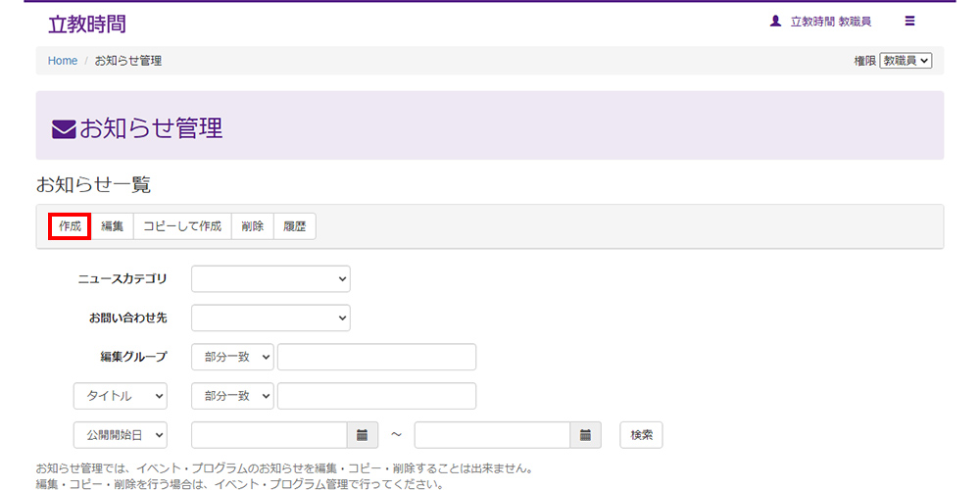Open the お問い合わせ先 dropdown
980x490 pixels.
coord(270,318)
